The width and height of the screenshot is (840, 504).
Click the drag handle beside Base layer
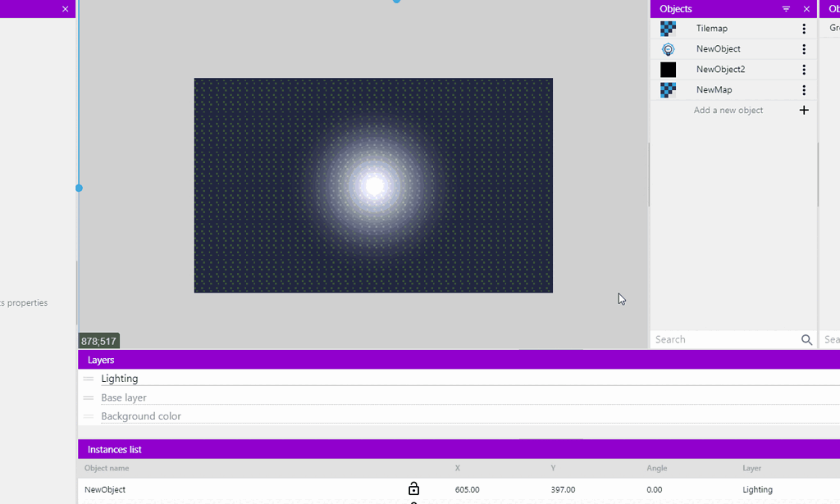point(88,397)
